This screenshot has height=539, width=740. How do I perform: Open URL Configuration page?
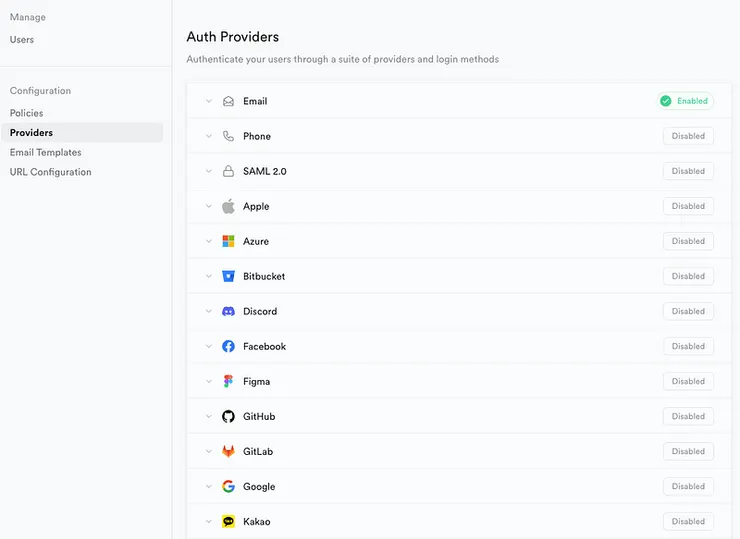click(x=51, y=172)
